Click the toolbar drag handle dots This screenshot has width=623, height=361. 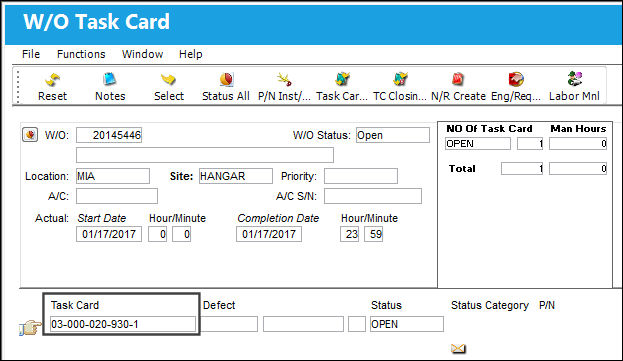click(x=17, y=87)
